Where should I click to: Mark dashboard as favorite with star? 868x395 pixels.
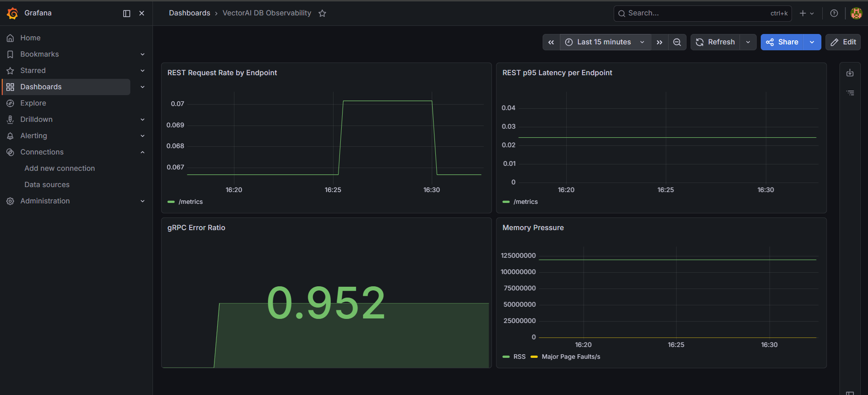(322, 14)
